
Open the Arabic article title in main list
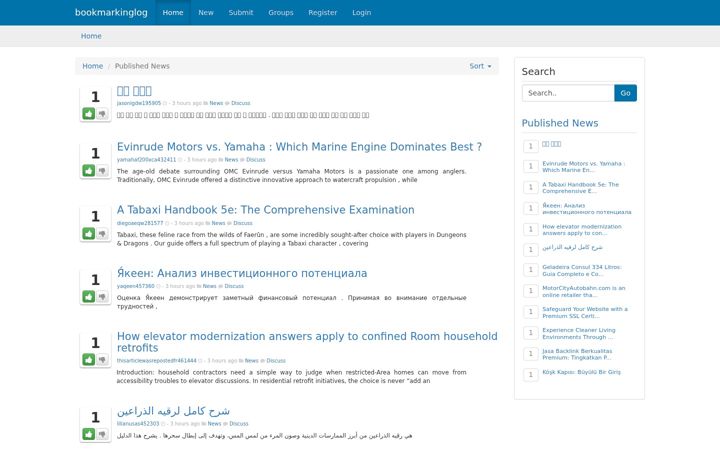[173, 411]
